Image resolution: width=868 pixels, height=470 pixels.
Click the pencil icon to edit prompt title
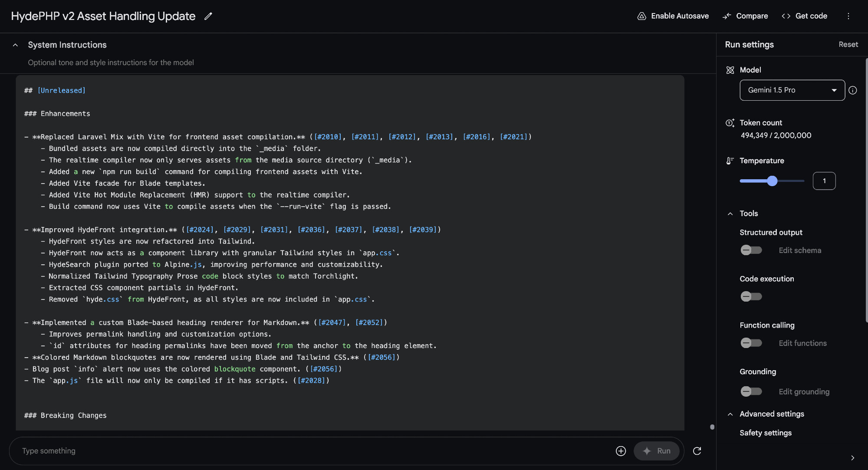pyautogui.click(x=208, y=16)
